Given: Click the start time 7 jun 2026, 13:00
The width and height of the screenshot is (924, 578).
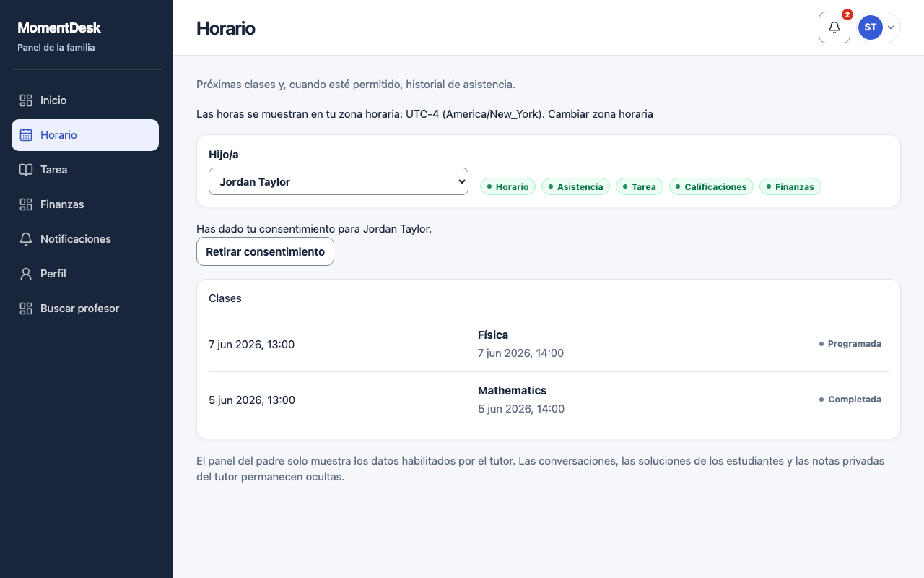Looking at the screenshot, I should pos(252,345).
